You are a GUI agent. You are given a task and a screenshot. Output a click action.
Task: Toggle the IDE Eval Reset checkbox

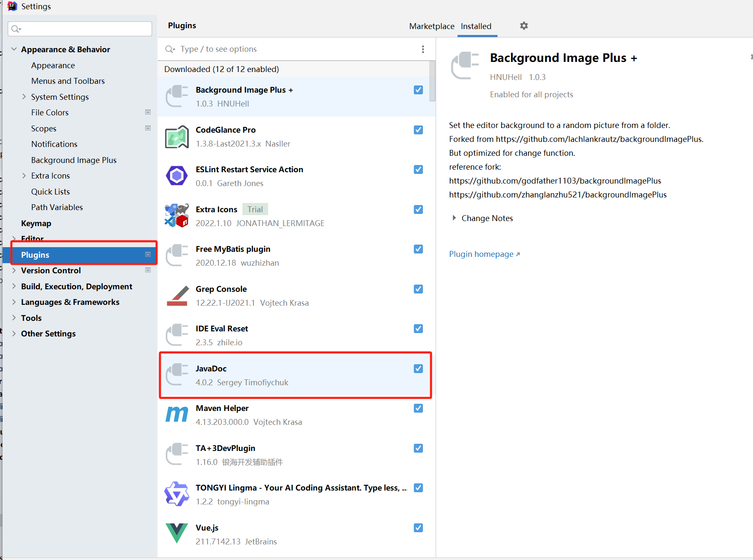[418, 329]
